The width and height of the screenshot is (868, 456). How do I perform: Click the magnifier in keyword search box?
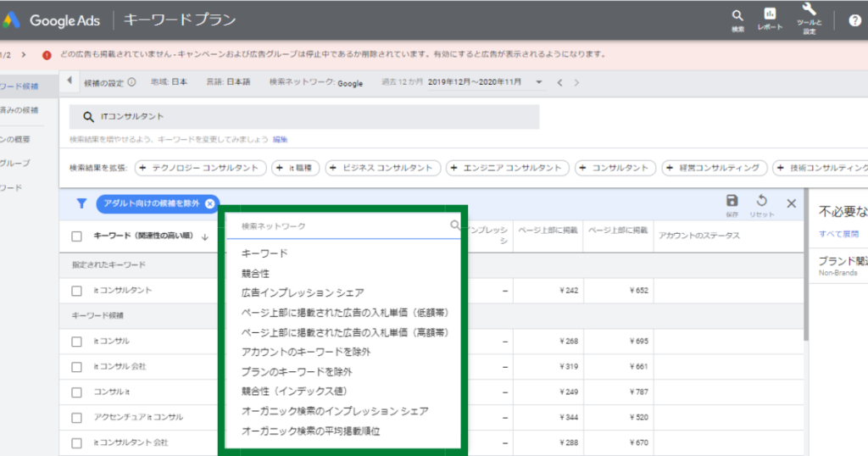(x=88, y=117)
